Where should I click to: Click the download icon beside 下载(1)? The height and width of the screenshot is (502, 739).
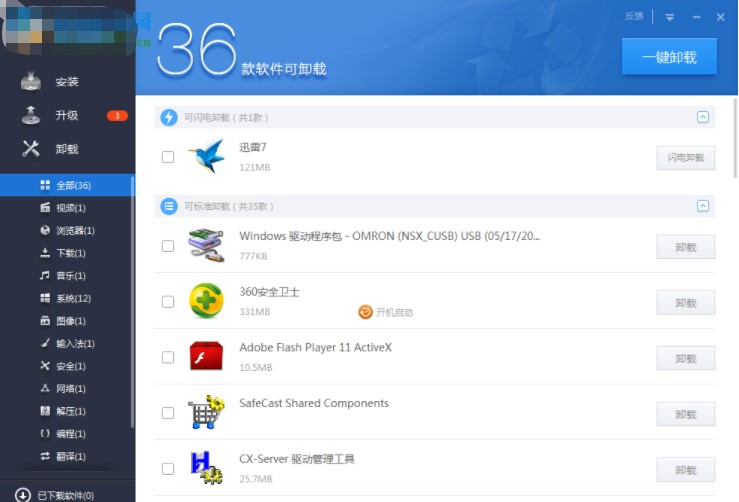tap(45, 253)
